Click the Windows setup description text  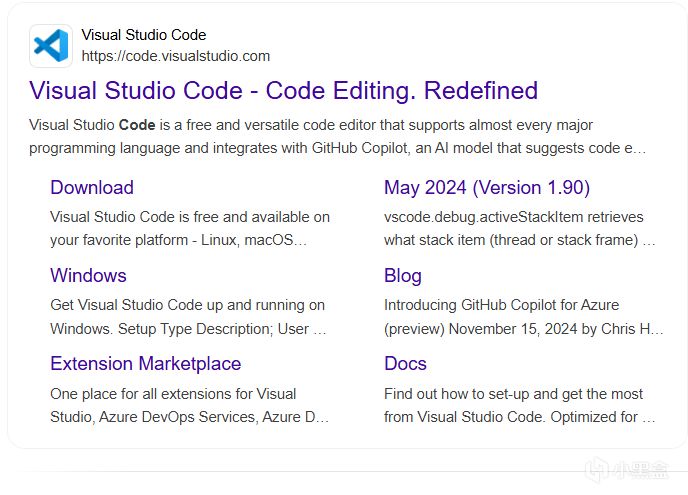[x=187, y=316]
